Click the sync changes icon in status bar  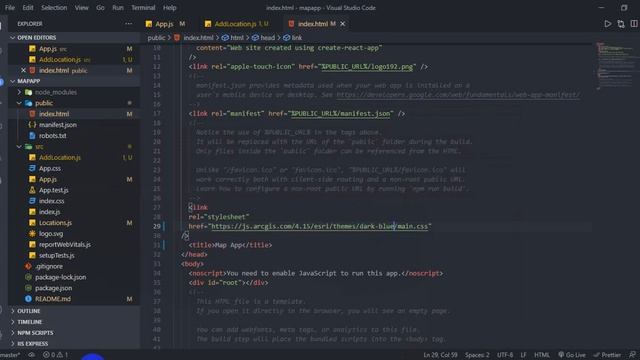[31, 355]
